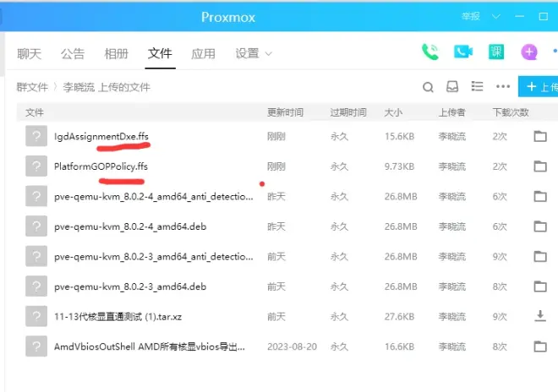Screen dimensions: 558x392
Task: Select pve-qemu-kvm_8.0.2-3_amd64_anti_detectio... file
Action: [x=154, y=257]
